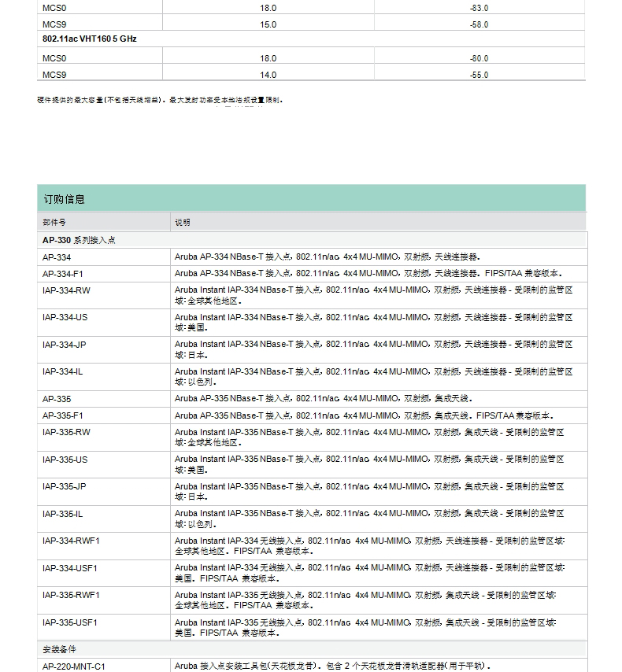Click the IAP-334-RW part number
This screenshot has height=672, width=622.
(66, 290)
